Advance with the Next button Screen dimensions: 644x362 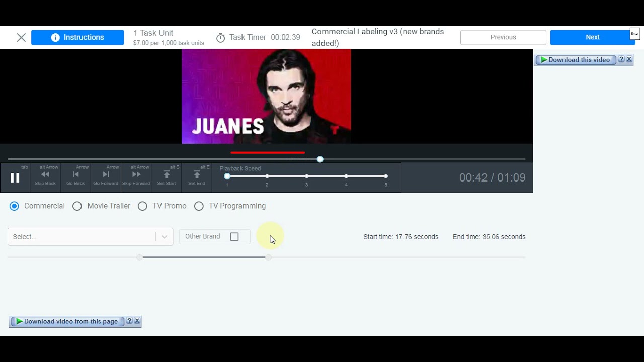(x=592, y=37)
